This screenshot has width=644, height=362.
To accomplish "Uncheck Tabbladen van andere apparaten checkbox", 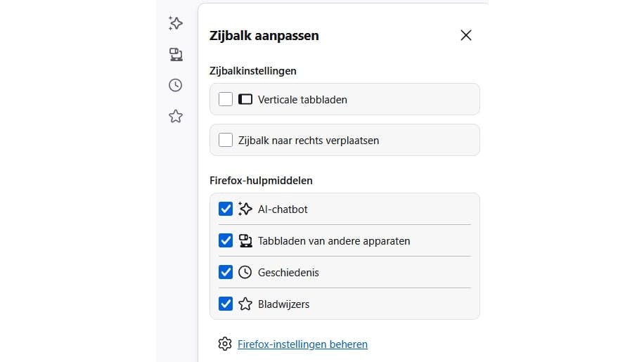I will [x=226, y=240].
